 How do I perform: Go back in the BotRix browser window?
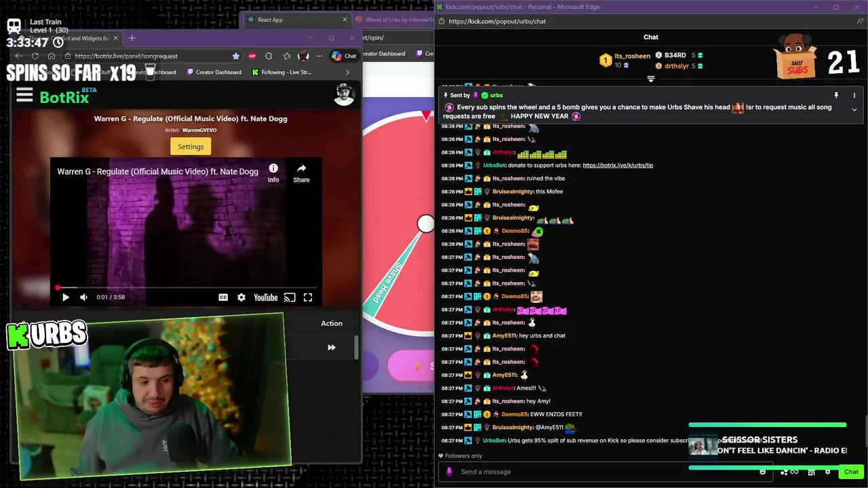[x=20, y=56]
